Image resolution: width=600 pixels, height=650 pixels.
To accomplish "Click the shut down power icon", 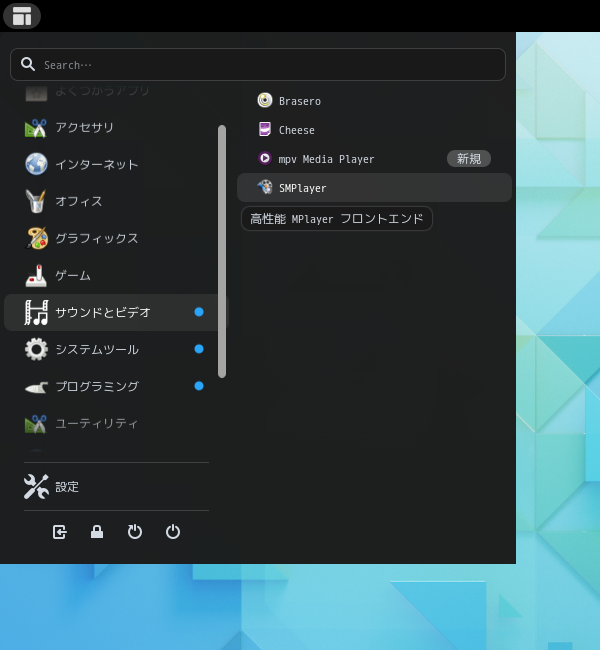I will pos(172,532).
